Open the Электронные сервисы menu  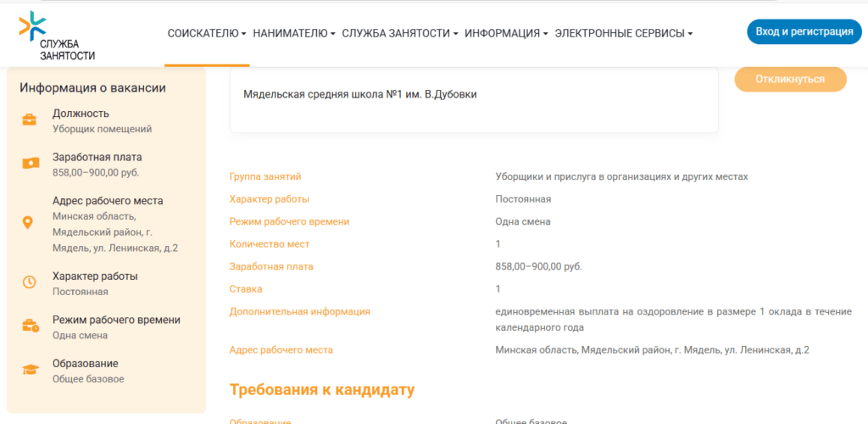[x=623, y=33]
